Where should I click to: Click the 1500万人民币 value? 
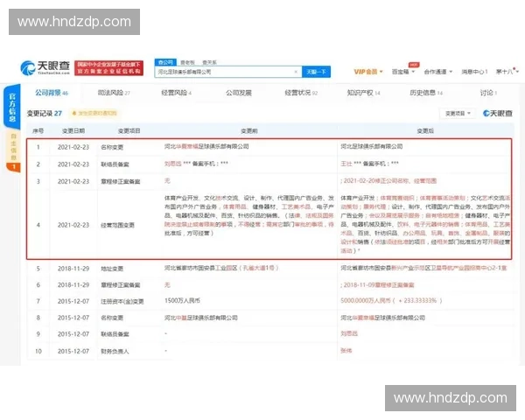tap(182, 301)
